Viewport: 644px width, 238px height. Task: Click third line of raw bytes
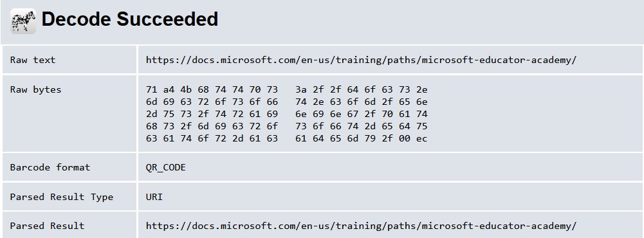(287, 114)
